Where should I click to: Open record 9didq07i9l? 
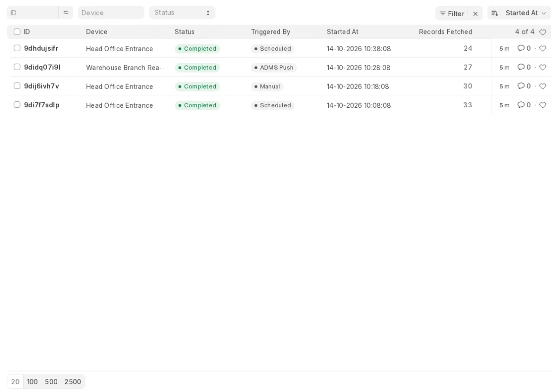(x=42, y=67)
